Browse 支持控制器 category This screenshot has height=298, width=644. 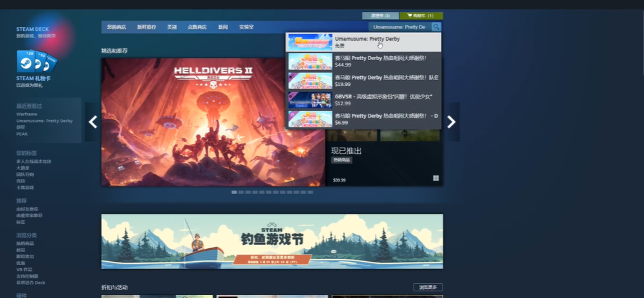point(27,276)
